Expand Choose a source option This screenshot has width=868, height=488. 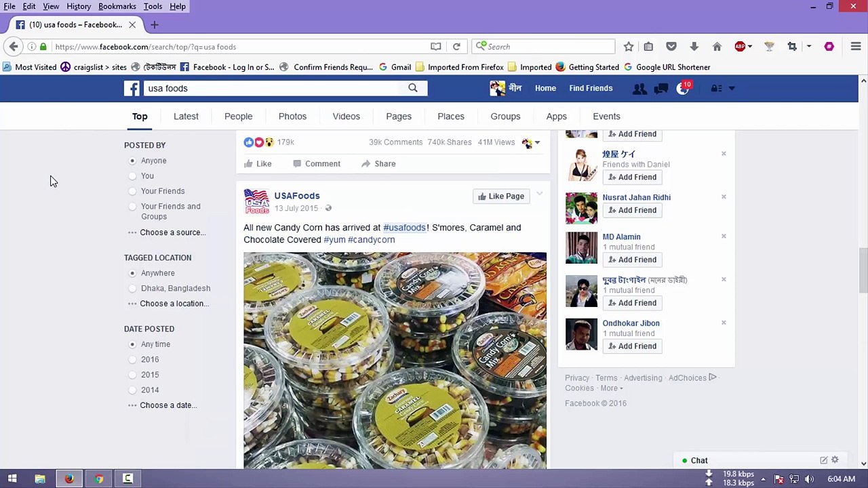pos(167,232)
